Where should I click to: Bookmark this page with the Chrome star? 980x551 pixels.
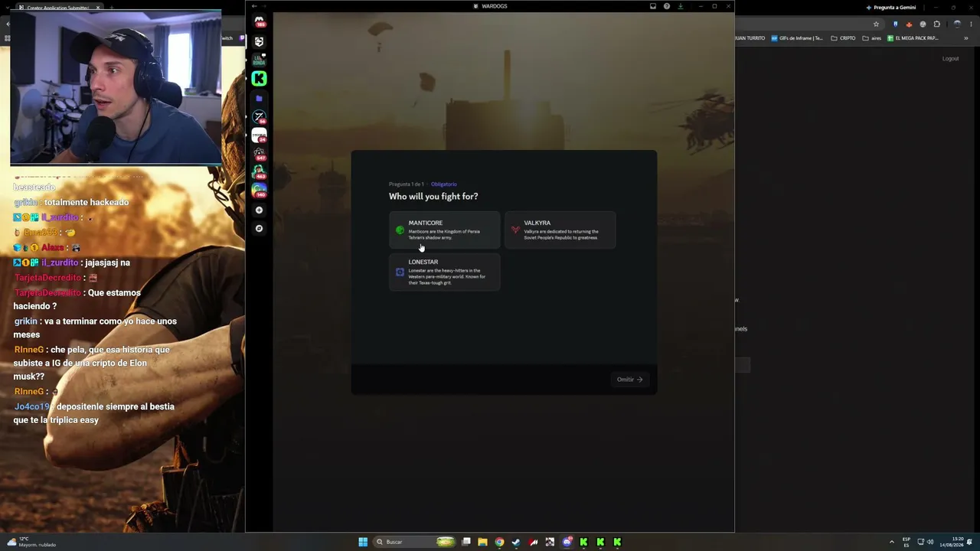[x=877, y=24]
